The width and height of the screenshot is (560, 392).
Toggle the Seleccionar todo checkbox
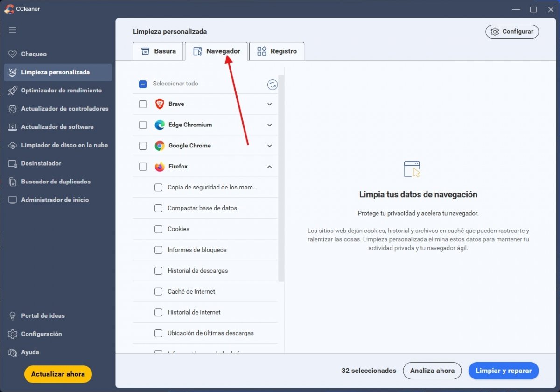pyautogui.click(x=143, y=84)
